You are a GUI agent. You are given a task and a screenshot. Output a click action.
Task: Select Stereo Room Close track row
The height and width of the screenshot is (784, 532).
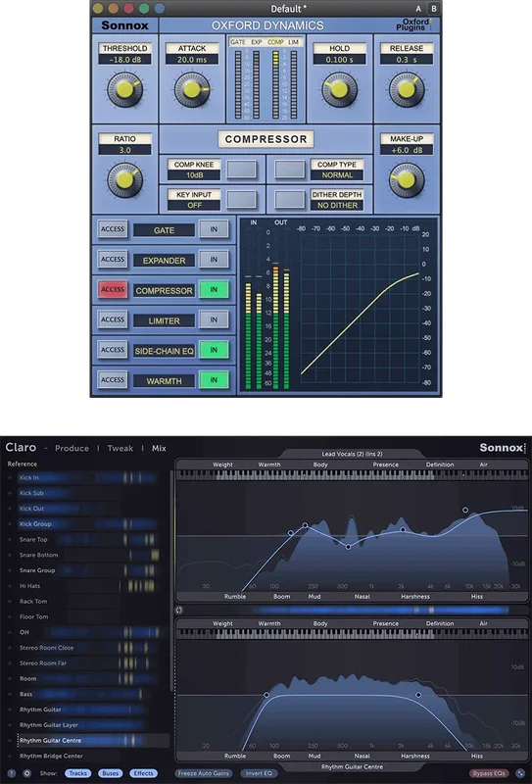[93, 648]
